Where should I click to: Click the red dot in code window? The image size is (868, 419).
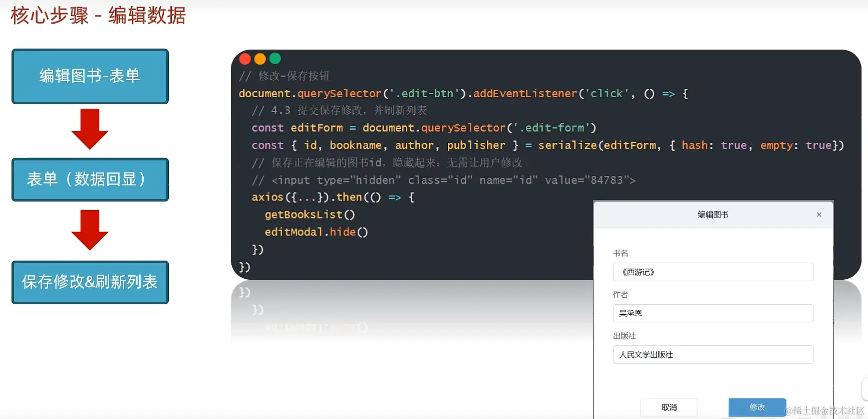245,59
